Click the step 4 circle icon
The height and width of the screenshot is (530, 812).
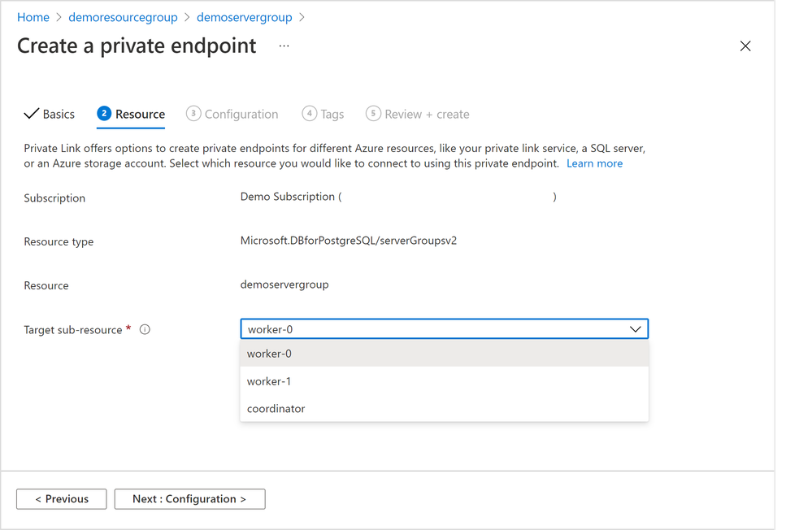[310, 114]
